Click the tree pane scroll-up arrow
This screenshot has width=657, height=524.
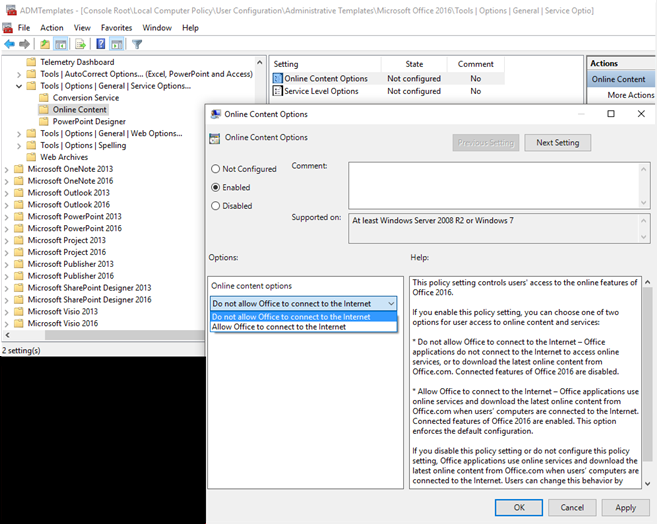tap(260, 62)
